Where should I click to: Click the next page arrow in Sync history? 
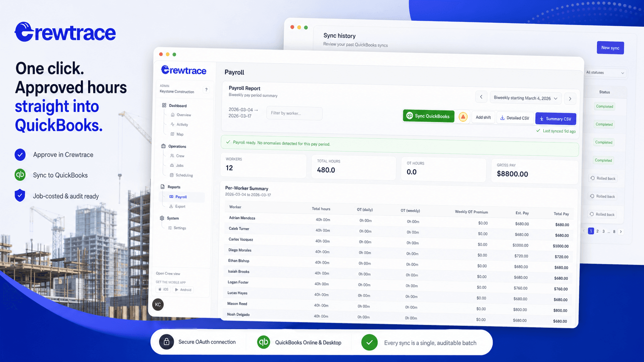(x=621, y=232)
